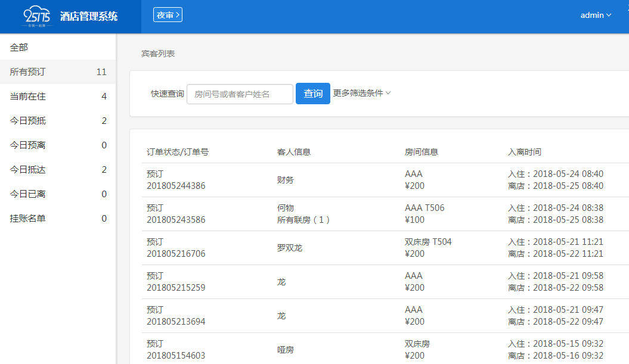
Task: Open the 夜审 night audit button
Action: (x=168, y=15)
